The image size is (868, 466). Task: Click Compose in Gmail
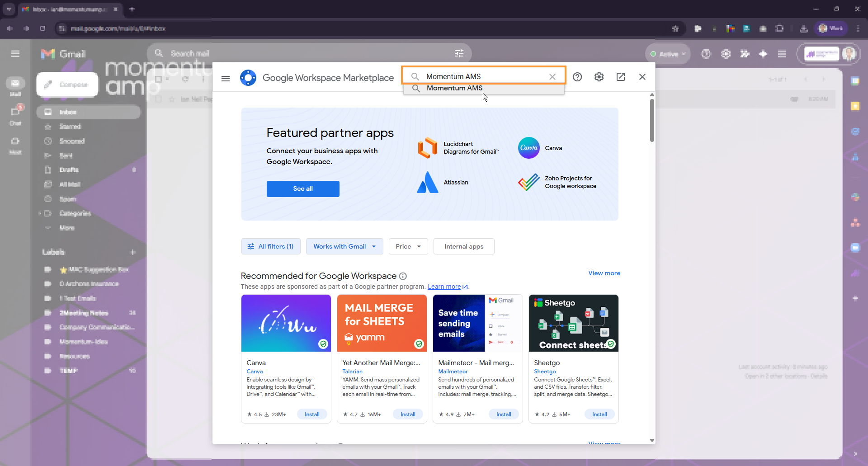[x=67, y=85]
